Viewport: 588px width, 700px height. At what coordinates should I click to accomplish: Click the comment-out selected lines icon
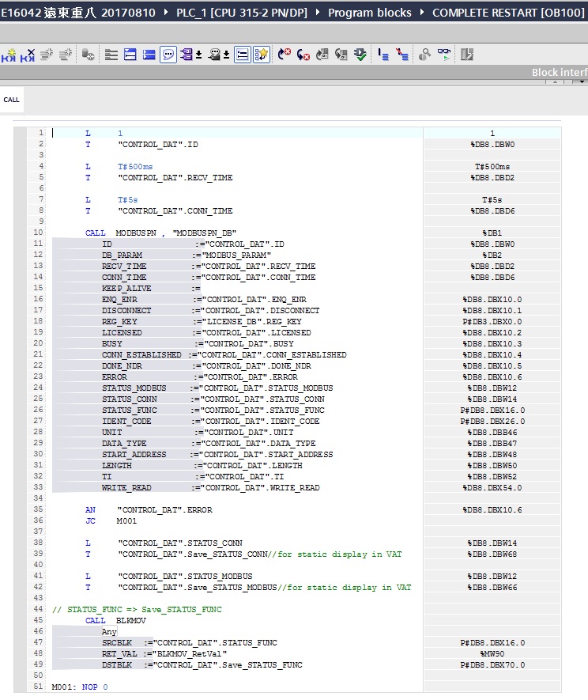(x=383, y=55)
